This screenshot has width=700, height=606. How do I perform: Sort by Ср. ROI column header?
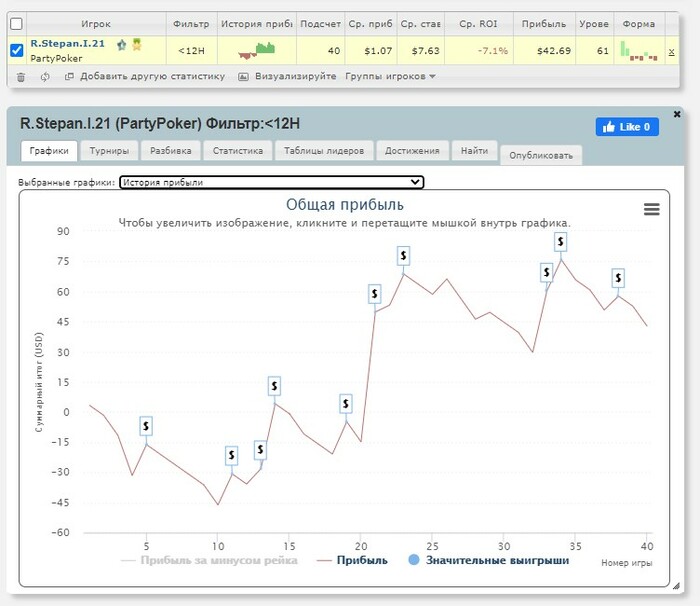[478, 24]
